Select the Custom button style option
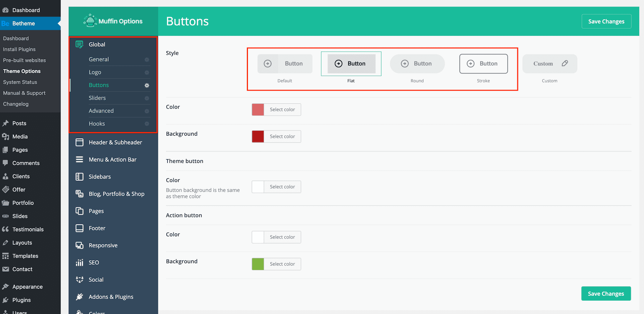 (x=550, y=64)
